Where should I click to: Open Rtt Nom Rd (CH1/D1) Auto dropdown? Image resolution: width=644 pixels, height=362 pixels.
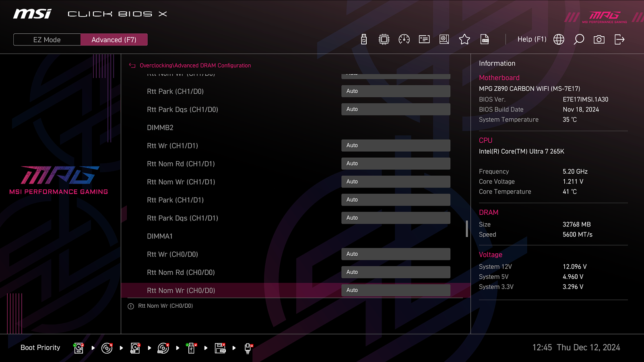[396, 164]
